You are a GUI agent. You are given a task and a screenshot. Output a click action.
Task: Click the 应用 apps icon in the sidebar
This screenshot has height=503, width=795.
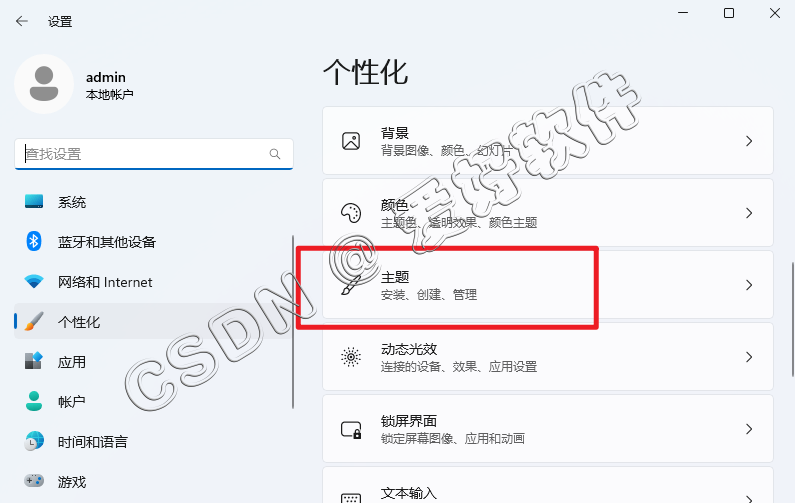pos(34,361)
